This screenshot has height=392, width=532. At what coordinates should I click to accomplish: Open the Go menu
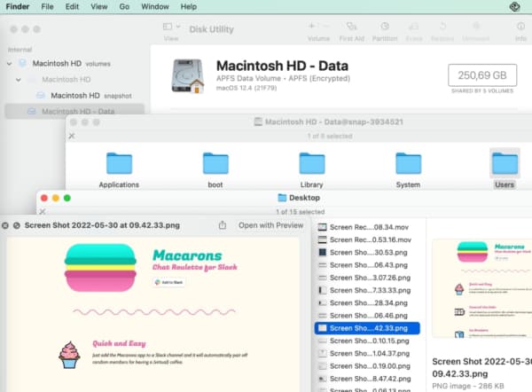pyautogui.click(x=124, y=6)
